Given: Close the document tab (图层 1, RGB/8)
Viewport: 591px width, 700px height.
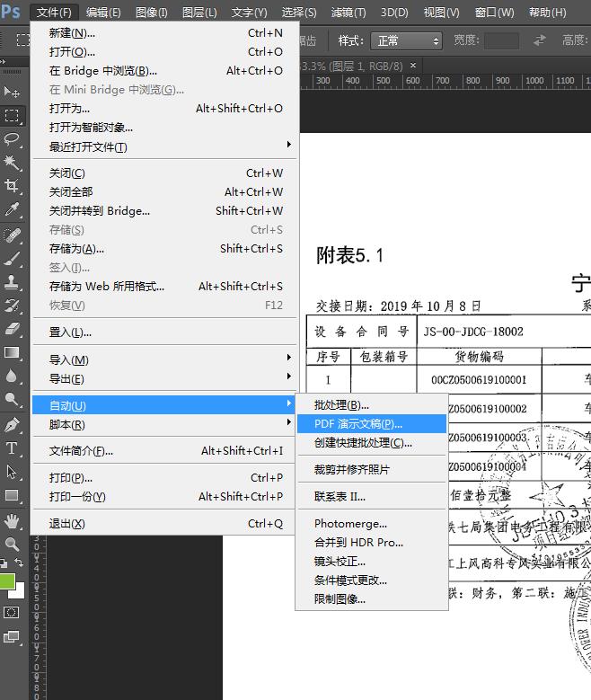Looking at the screenshot, I should click(x=413, y=66).
